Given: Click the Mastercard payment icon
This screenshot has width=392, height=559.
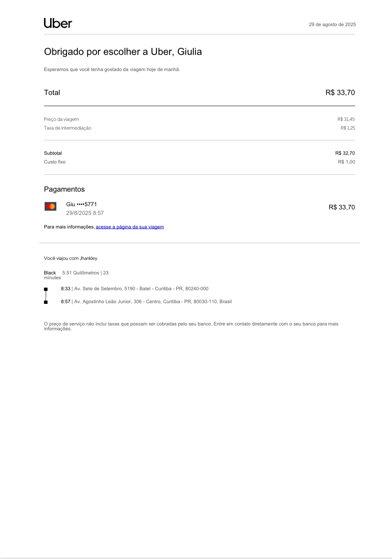Looking at the screenshot, I should point(50,206).
